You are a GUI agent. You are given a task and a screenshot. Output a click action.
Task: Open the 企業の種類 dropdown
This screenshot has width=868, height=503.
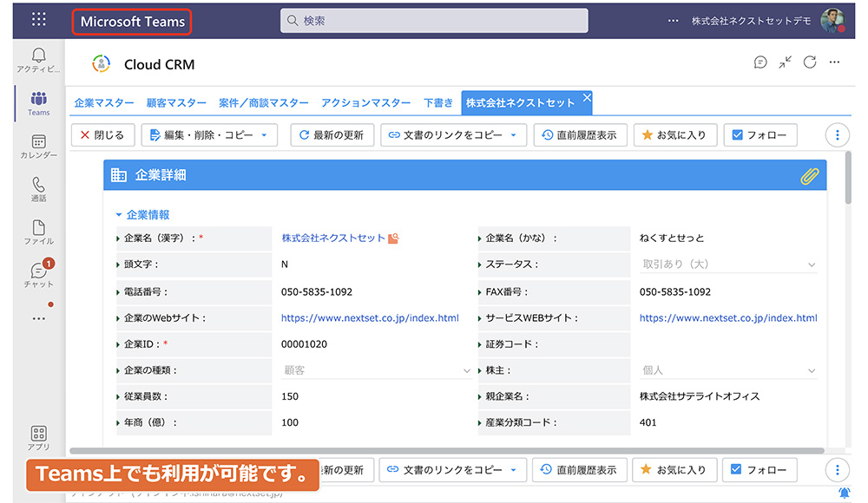click(377, 370)
